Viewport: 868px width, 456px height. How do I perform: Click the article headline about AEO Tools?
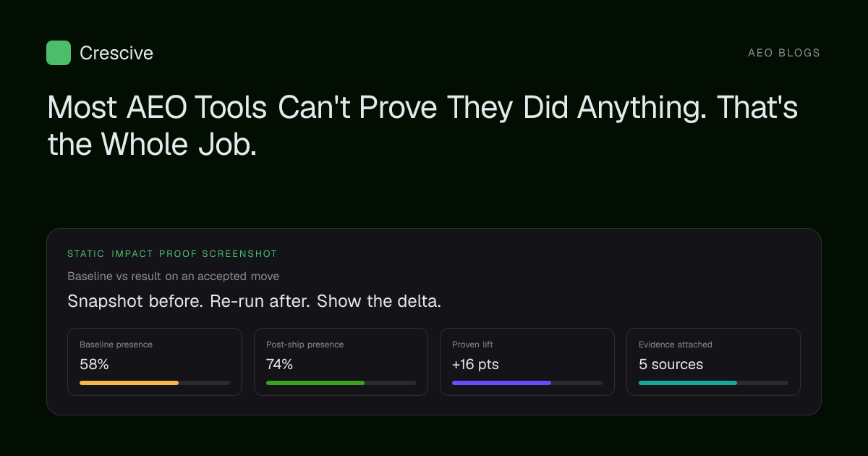[x=422, y=126]
